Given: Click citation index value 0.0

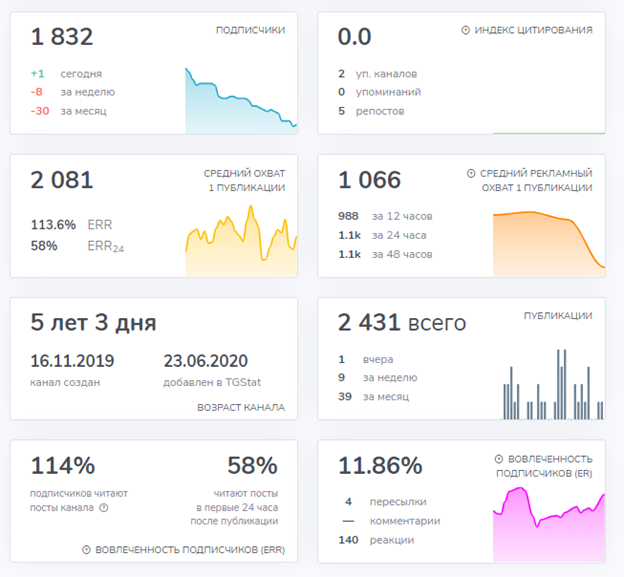Looking at the screenshot, I should (x=355, y=37).
